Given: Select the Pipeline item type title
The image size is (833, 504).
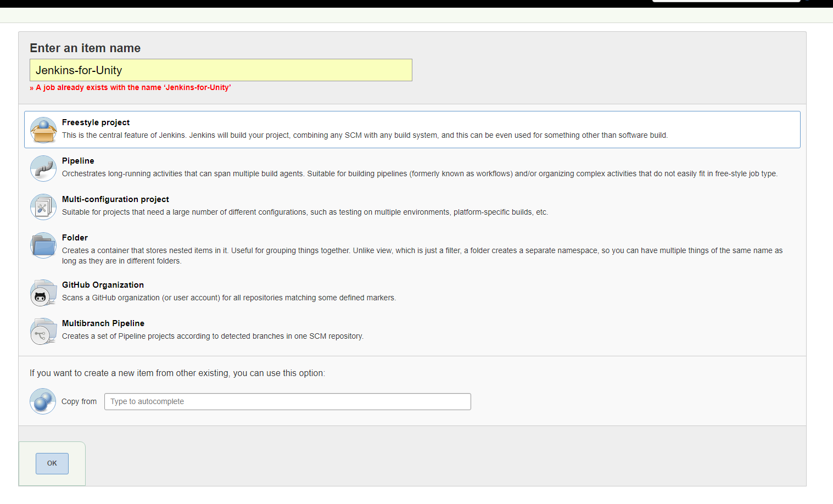Looking at the screenshot, I should point(78,161).
